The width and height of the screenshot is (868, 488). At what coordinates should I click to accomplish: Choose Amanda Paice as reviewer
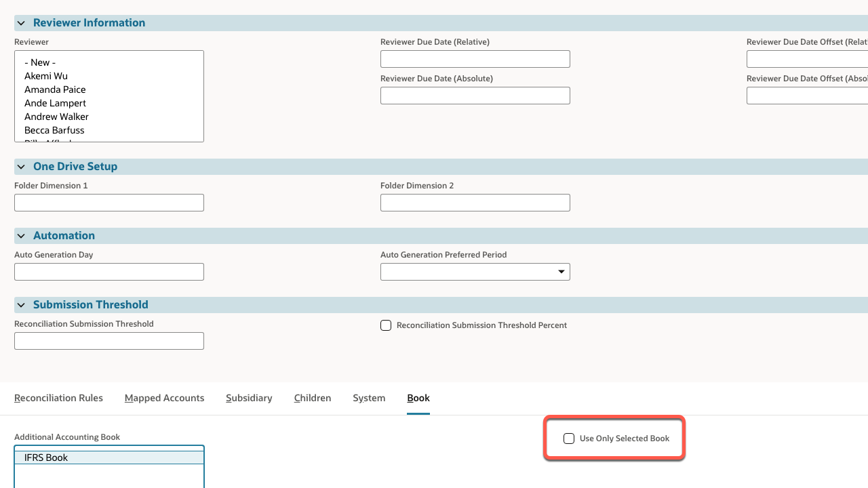point(55,89)
